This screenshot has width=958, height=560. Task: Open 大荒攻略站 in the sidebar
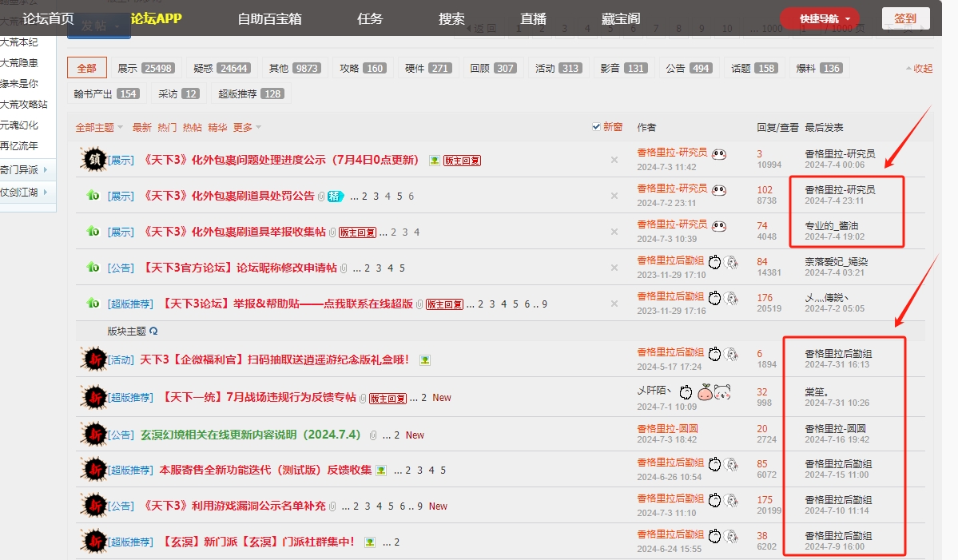24,105
